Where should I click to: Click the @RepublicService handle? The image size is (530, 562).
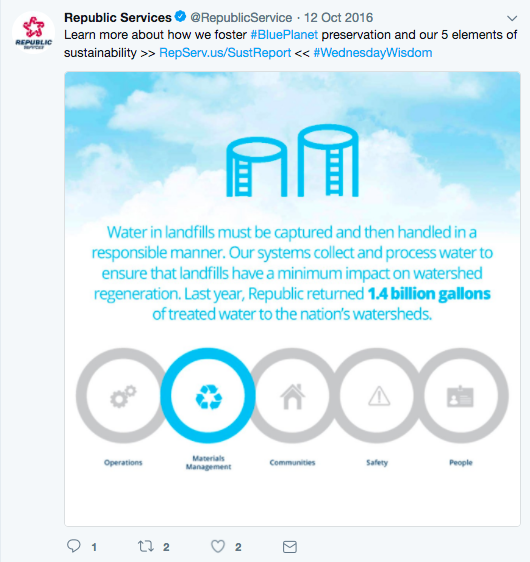[x=241, y=18]
